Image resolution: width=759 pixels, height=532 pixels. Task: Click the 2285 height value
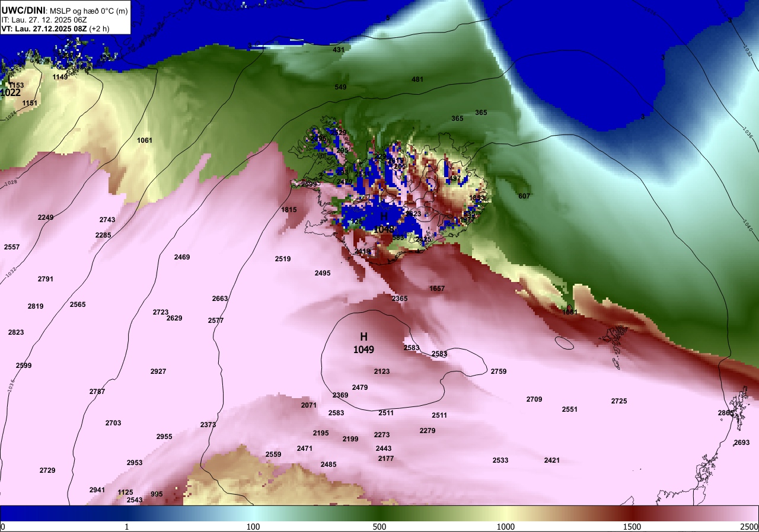103,235
